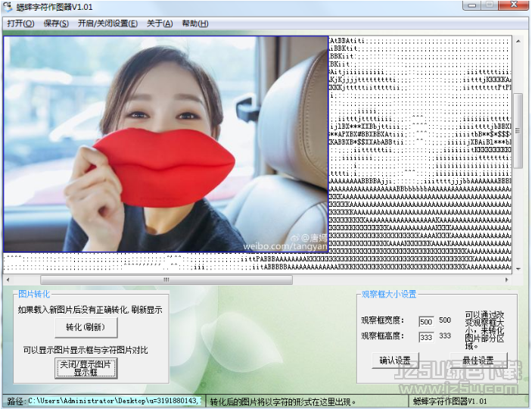Close the 蟋蟀字符作图器 window
This screenshot has width=532, height=409.
(x=514, y=5)
